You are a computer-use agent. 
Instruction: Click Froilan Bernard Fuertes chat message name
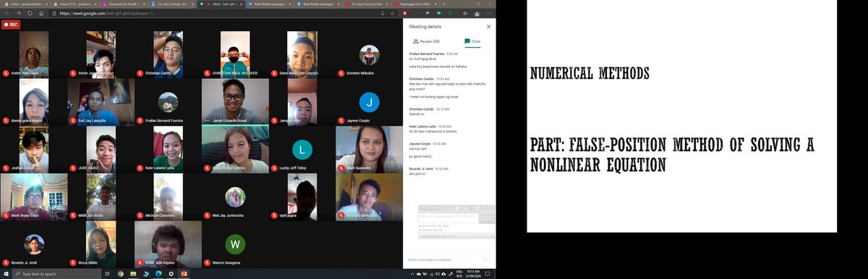tap(426, 53)
